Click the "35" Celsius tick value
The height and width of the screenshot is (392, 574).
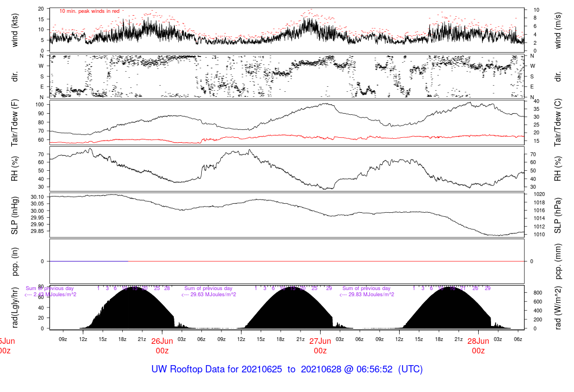(x=536, y=109)
